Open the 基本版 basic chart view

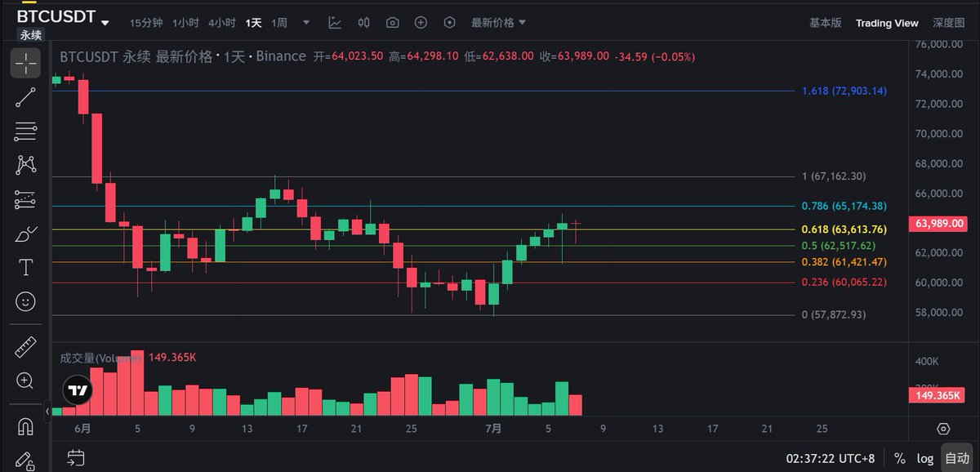(825, 22)
